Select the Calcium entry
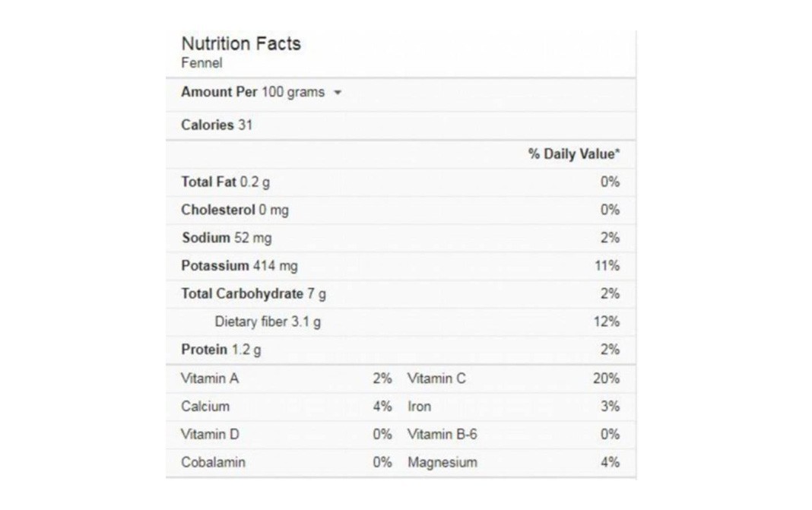Image resolution: width=812 pixels, height=510 pixels. point(205,407)
